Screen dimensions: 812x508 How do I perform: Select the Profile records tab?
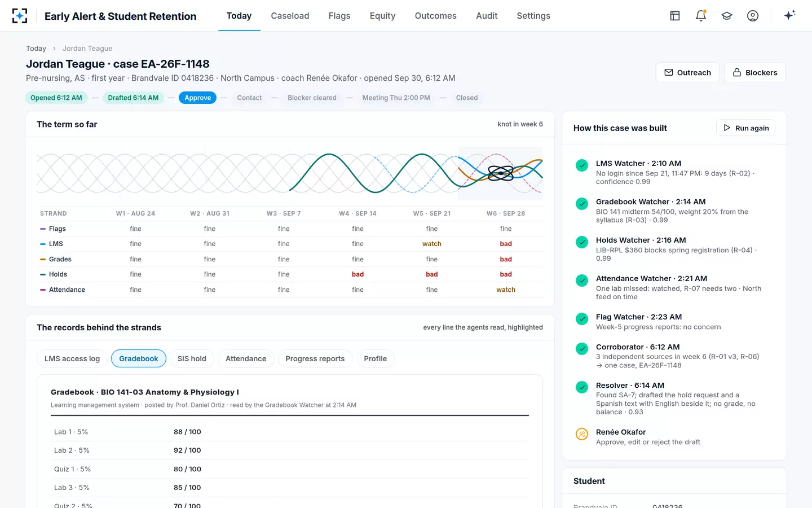[376, 358]
